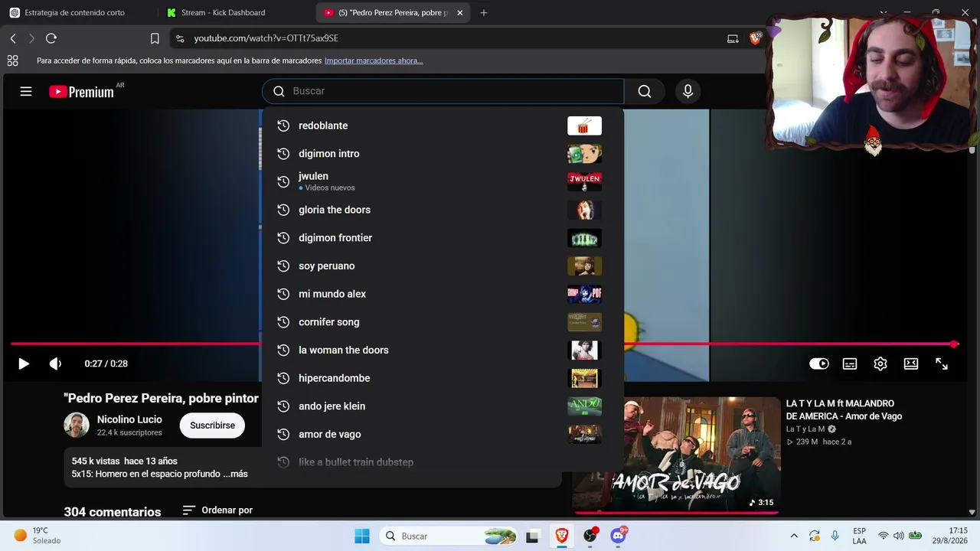Open the 'ESP LAA' language switcher
The image size is (980, 551).
point(860,536)
